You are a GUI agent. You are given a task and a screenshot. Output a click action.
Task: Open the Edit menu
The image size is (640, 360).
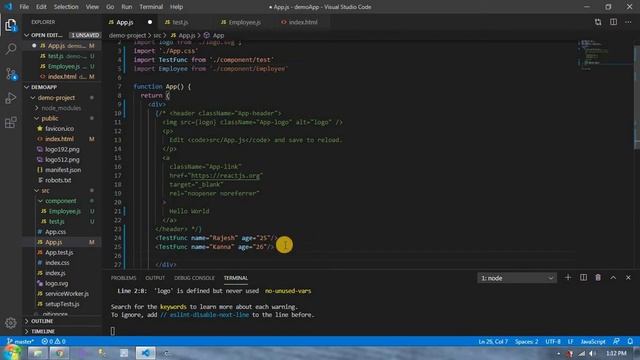coord(41,7)
